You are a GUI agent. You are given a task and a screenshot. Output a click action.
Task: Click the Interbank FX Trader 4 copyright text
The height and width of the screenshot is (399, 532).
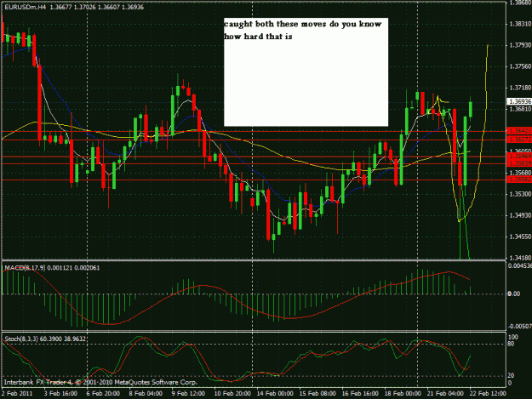pyautogui.click(x=100, y=382)
